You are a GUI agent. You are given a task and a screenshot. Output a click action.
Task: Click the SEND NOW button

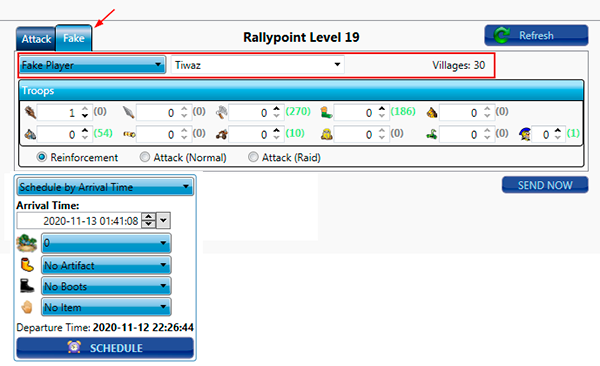click(545, 185)
